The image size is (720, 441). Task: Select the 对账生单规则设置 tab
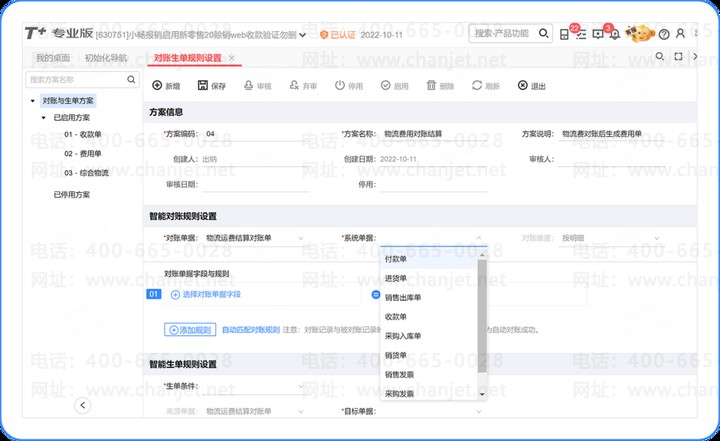[x=187, y=58]
